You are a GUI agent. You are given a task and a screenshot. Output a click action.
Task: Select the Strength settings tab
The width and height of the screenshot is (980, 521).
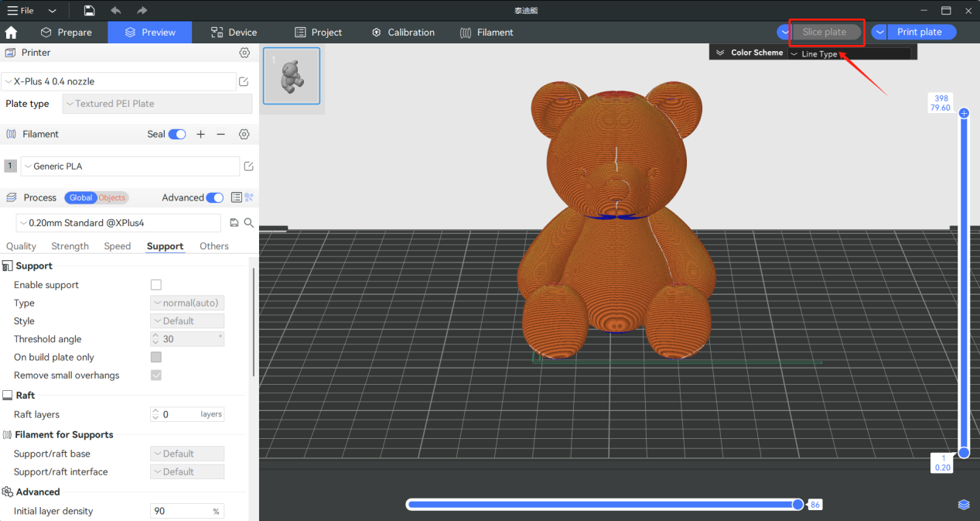[70, 246]
